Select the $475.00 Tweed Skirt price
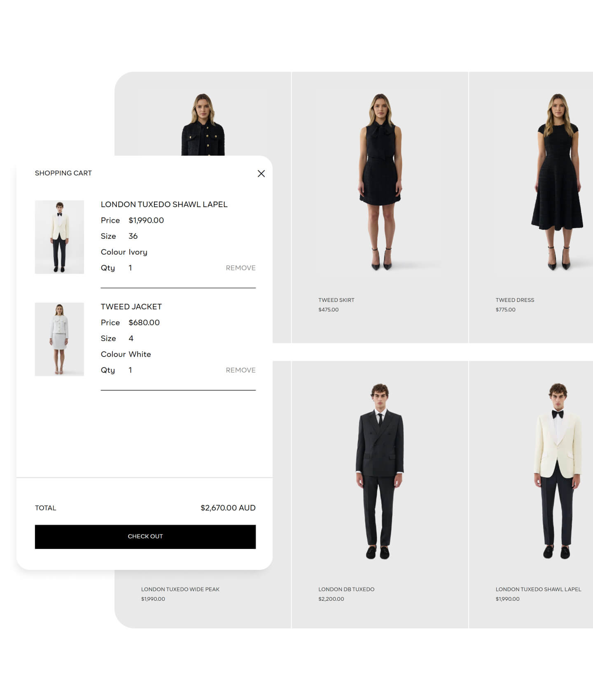 328,310
